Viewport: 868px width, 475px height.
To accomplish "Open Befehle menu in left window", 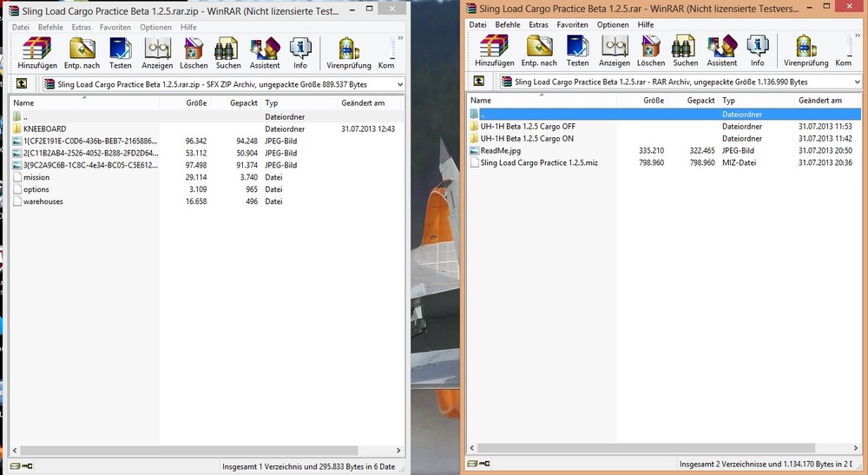I will tap(50, 27).
